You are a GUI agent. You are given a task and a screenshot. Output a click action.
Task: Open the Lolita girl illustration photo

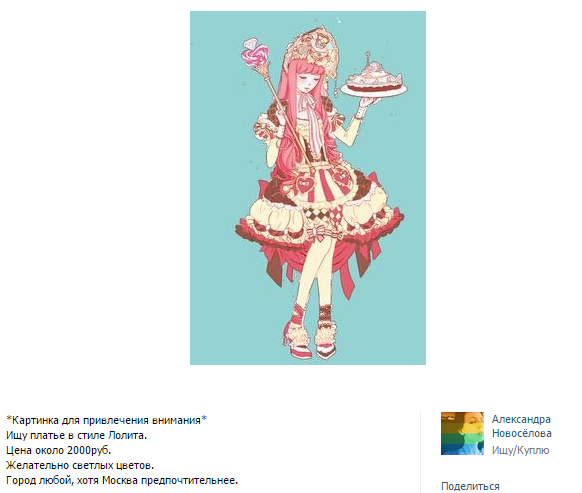tap(308, 188)
